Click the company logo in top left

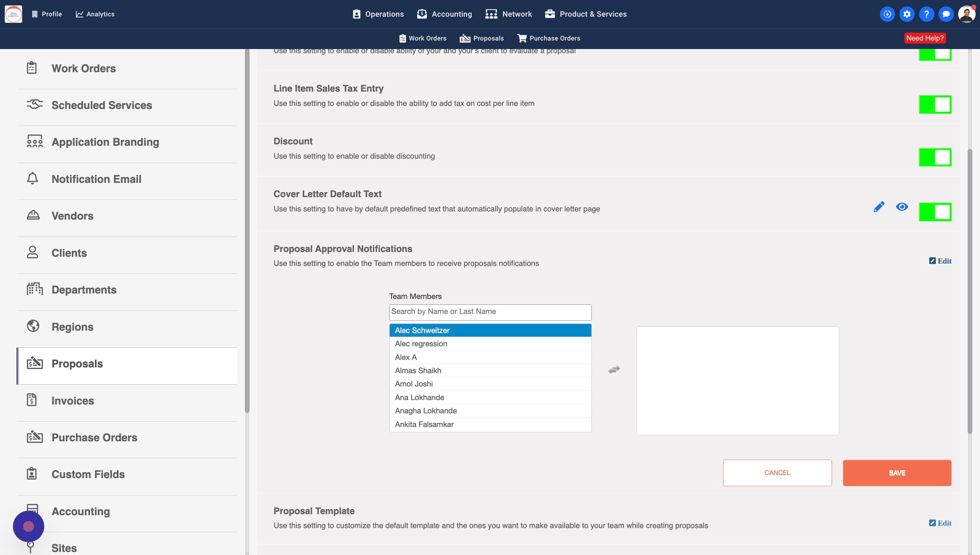click(13, 14)
